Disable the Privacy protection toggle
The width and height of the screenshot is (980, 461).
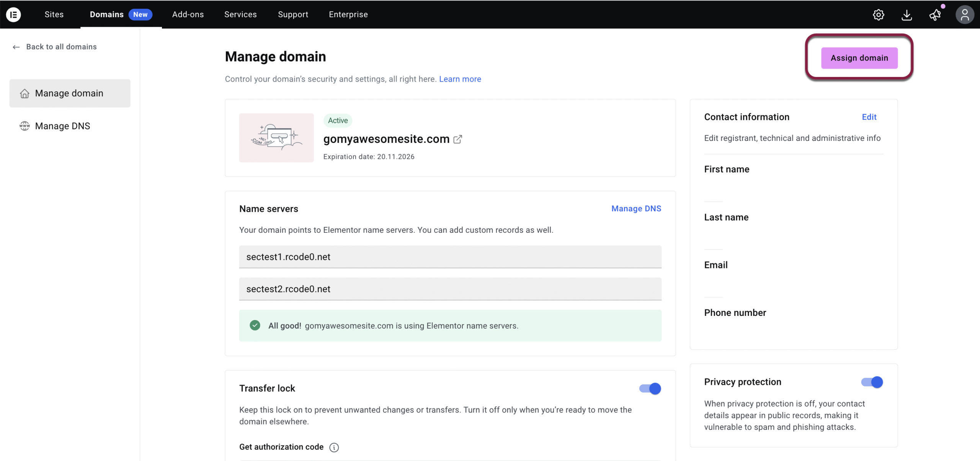[872, 382]
